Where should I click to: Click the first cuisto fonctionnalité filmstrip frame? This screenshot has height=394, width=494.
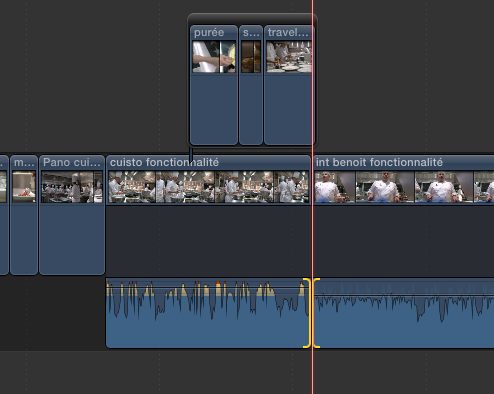(x=132, y=187)
